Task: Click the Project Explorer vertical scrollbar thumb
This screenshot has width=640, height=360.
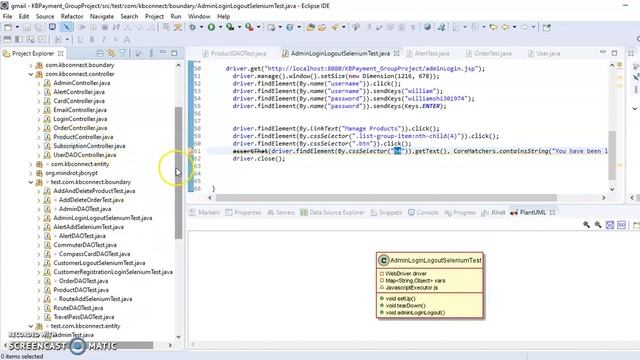Action: (178, 173)
